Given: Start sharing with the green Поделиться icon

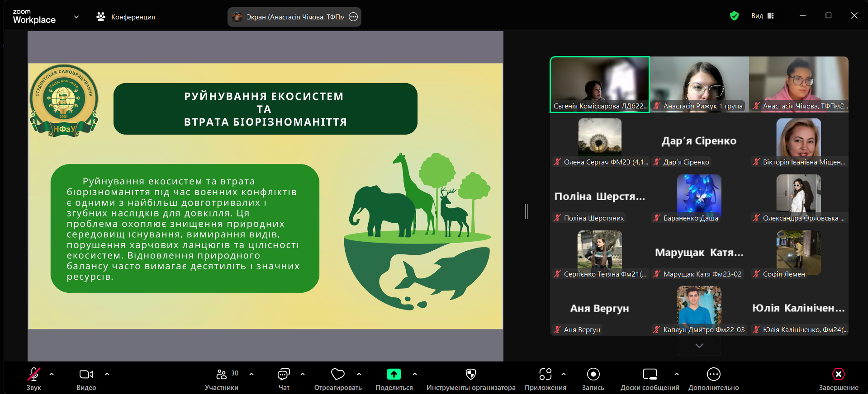Looking at the screenshot, I should (x=394, y=374).
